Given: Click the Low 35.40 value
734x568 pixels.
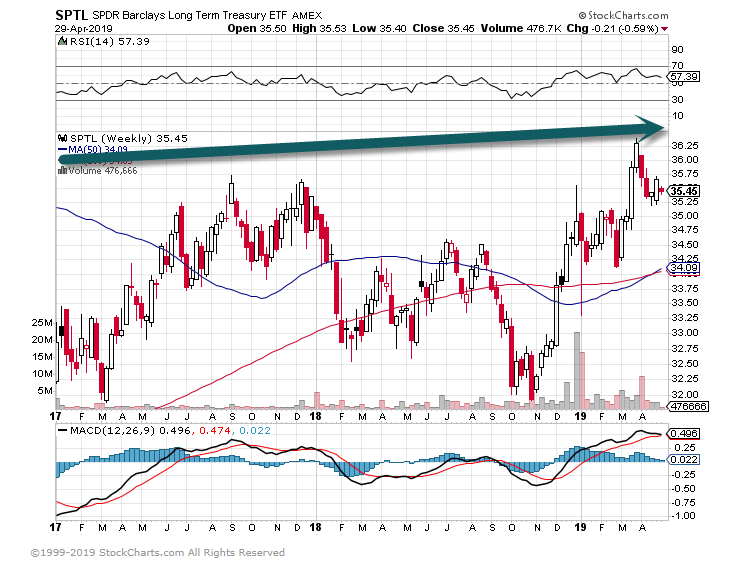Looking at the screenshot, I should 379,28.
